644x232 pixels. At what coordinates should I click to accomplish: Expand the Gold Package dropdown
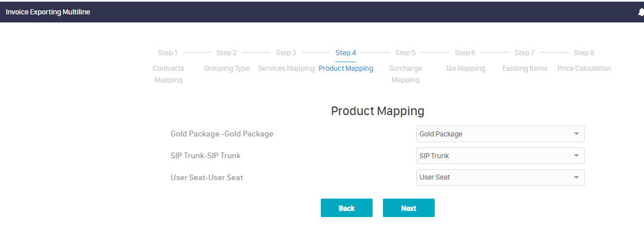pyautogui.click(x=500, y=134)
